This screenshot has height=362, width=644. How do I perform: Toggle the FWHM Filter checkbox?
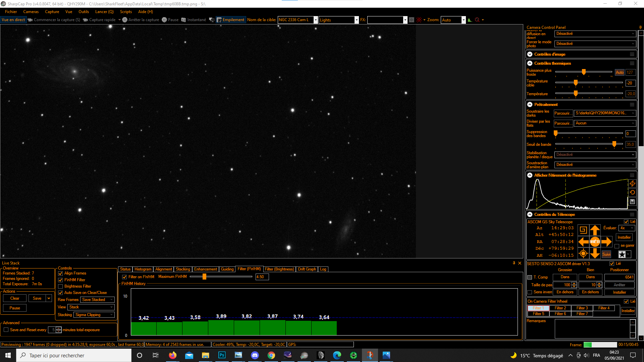coord(60,280)
